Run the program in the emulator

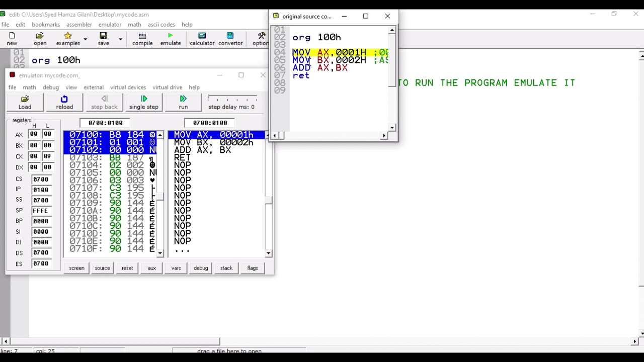click(x=183, y=102)
